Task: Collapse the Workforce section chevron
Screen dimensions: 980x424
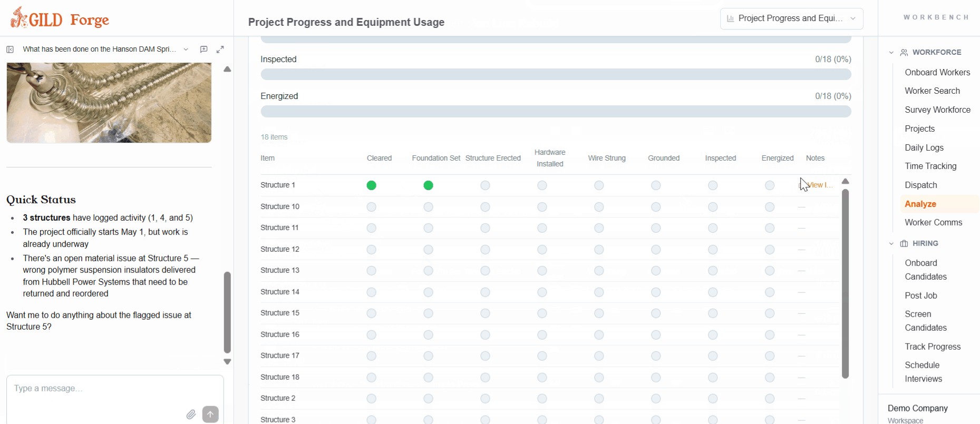Action: [891, 53]
